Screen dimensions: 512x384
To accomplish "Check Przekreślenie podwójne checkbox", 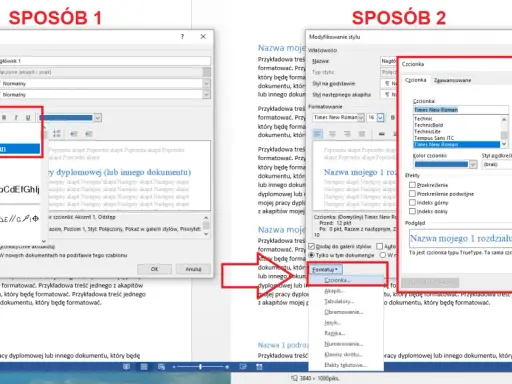I will (412, 193).
